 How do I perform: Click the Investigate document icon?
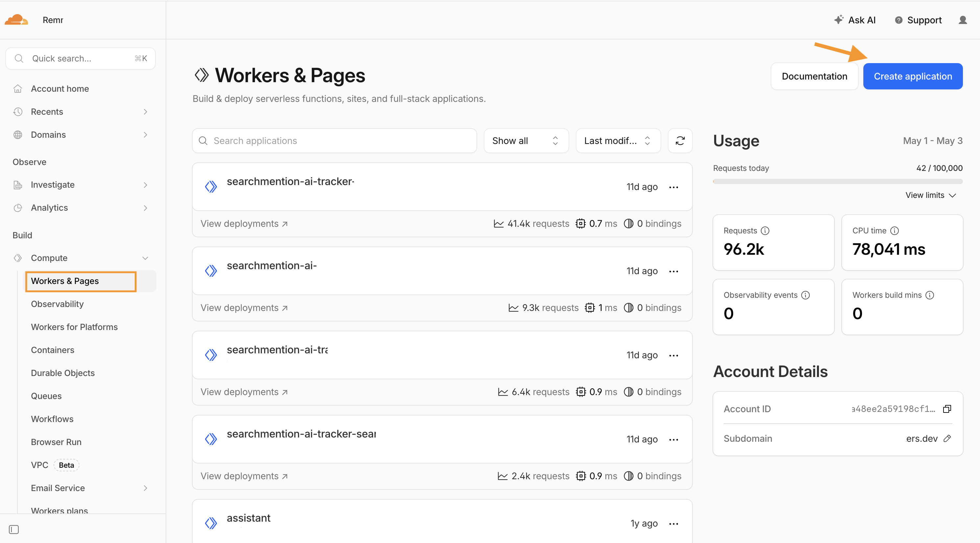coord(17,185)
